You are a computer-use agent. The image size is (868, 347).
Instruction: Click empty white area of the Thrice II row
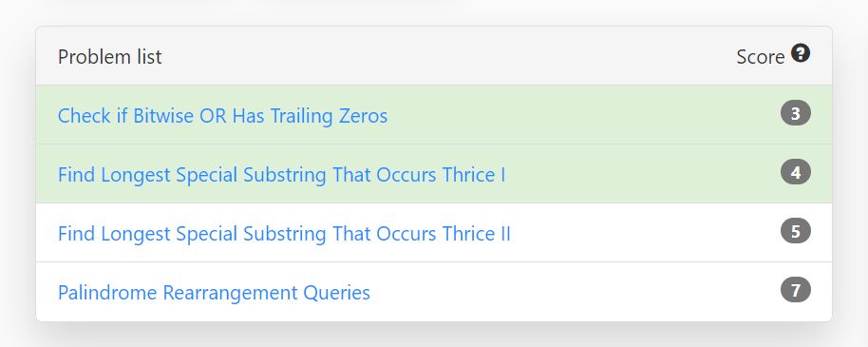pyautogui.click(x=645, y=233)
